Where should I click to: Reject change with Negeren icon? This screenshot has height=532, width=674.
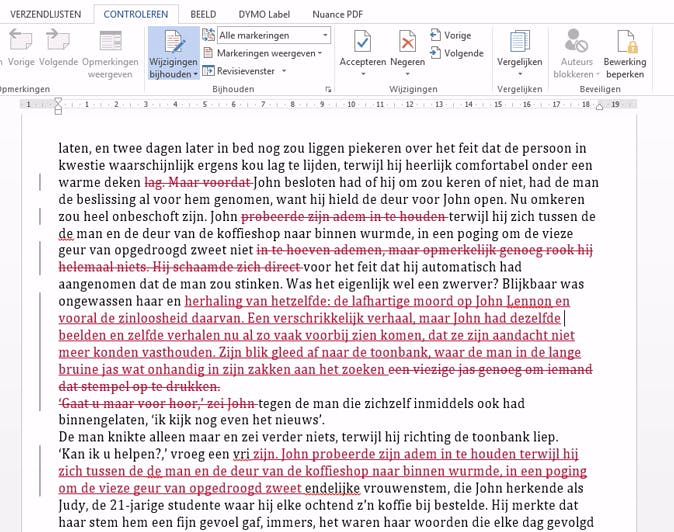(x=407, y=41)
